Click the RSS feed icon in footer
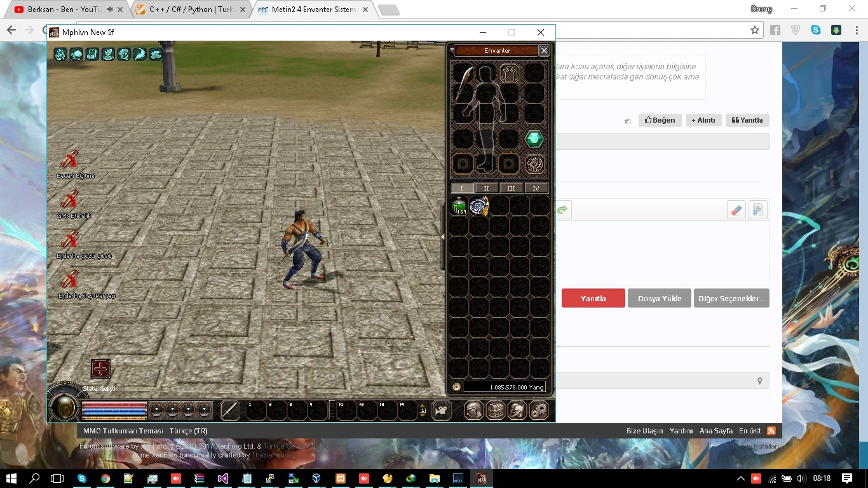Screen dimensions: 868x488 tap(771, 431)
